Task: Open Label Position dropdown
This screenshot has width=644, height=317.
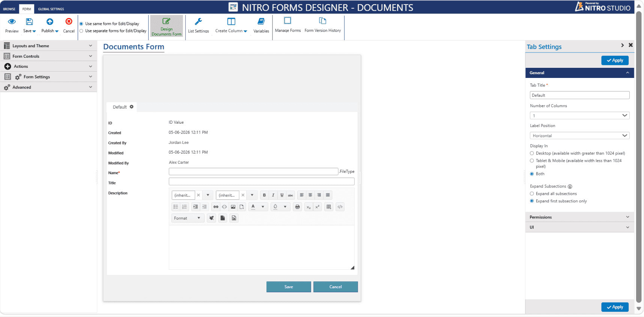Action: click(x=579, y=136)
